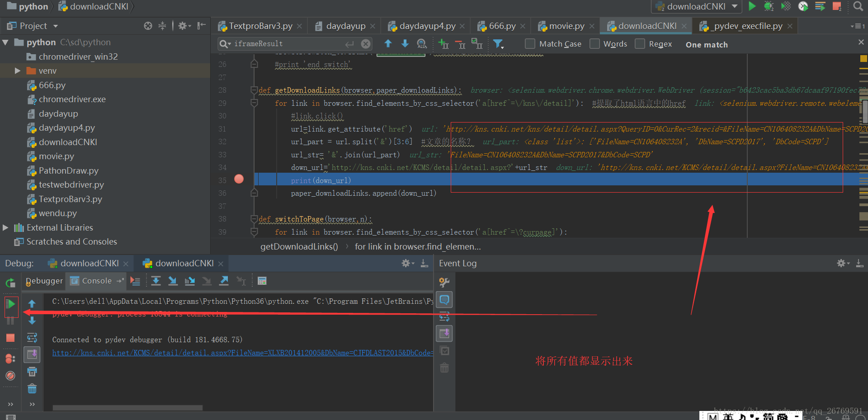The width and height of the screenshot is (868, 420).
Task: Resume program in the debug panel
Action: tap(11, 304)
